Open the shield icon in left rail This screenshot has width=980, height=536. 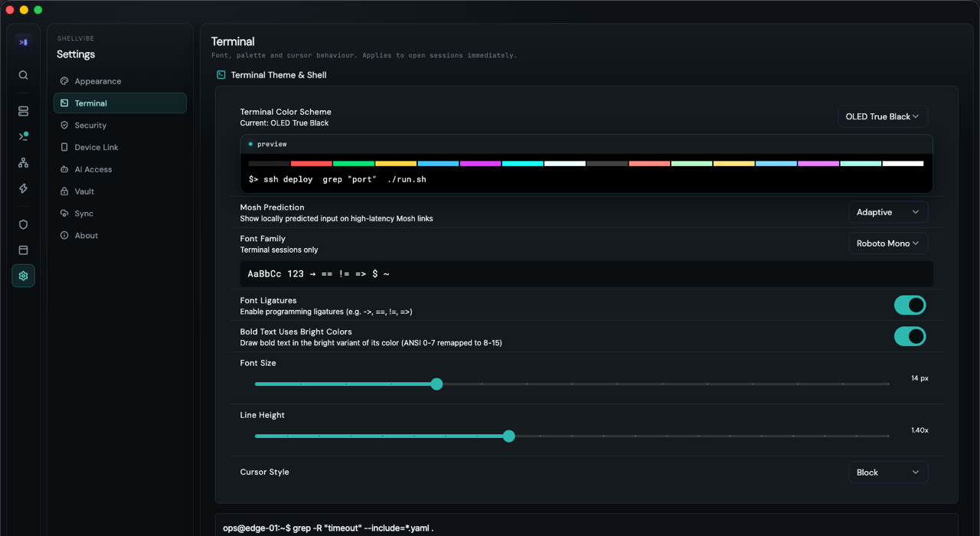point(23,224)
